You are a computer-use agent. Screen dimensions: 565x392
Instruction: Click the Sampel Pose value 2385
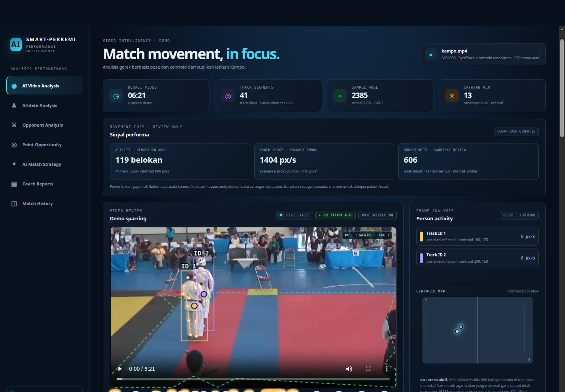click(x=360, y=95)
